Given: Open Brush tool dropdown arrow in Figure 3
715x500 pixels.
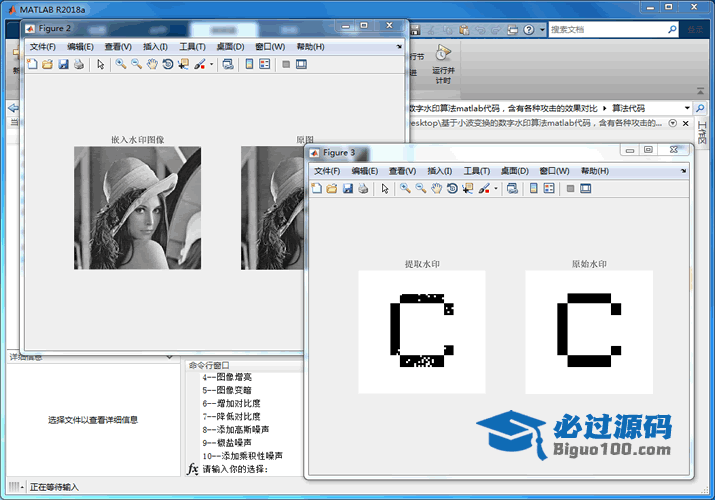Looking at the screenshot, I should pos(495,189).
